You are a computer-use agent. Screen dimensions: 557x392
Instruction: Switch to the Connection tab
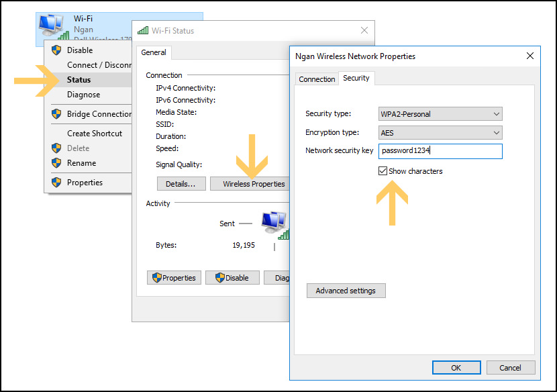317,79
